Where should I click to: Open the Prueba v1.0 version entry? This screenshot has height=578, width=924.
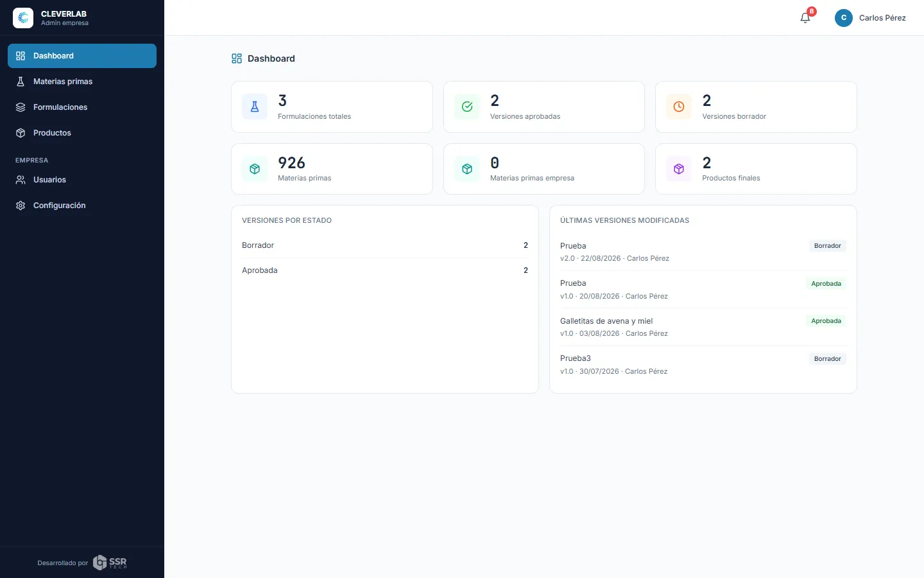(x=703, y=290)
